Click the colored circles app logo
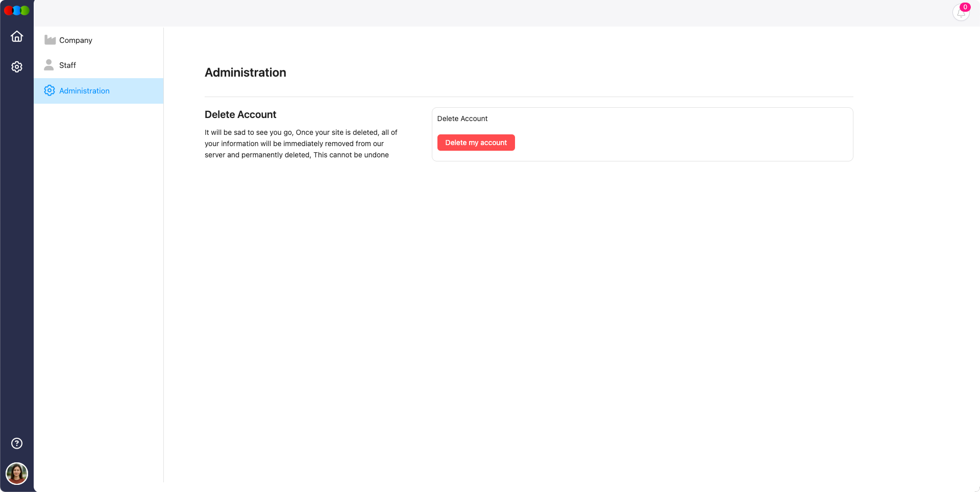The image size is (980, 492). click(17, 10)
